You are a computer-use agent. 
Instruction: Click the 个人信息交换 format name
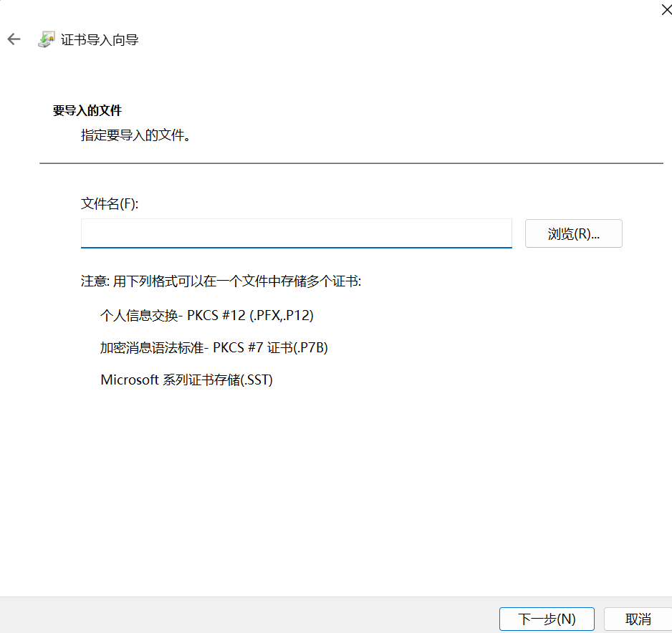(140, 315)
